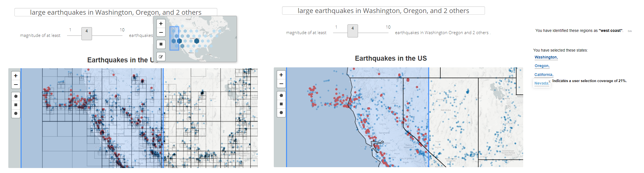
Task: Click the right panel's earthquake title field
Action: 383,11
